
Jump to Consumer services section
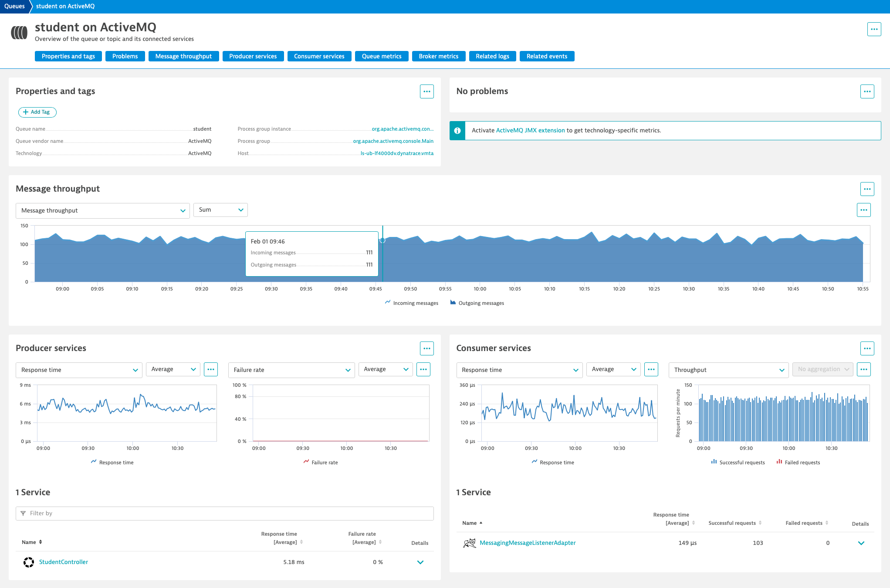point(319,56)
